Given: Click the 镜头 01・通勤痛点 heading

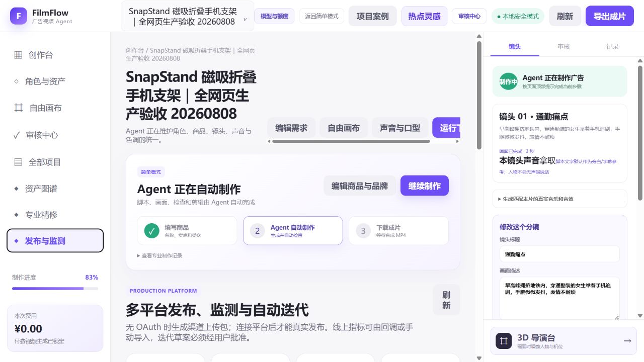Looking at the screenshot, I should pyautogui.click(x=533, y=116).
